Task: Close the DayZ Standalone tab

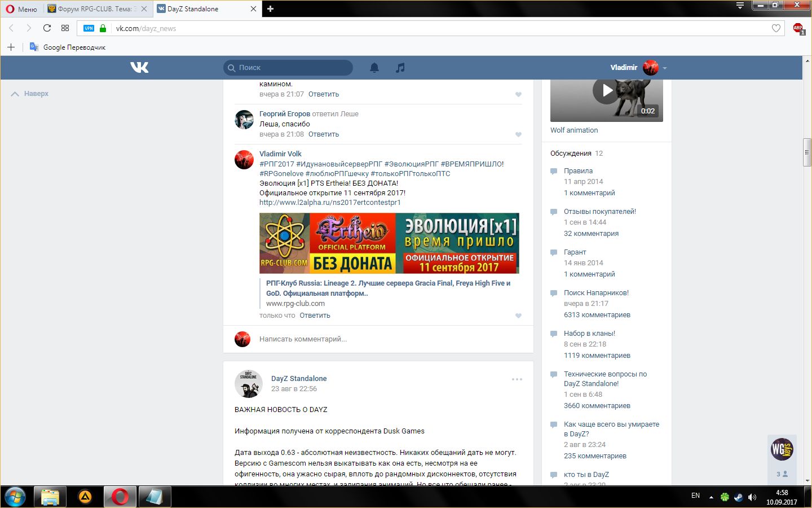Action: coord(253,8)
